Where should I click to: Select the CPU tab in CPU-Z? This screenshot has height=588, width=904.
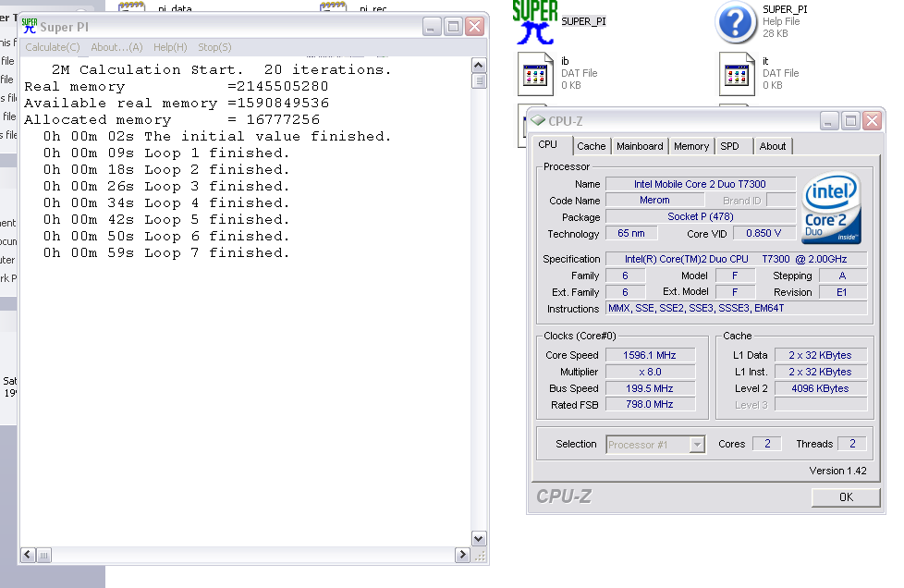coord(548,145)
